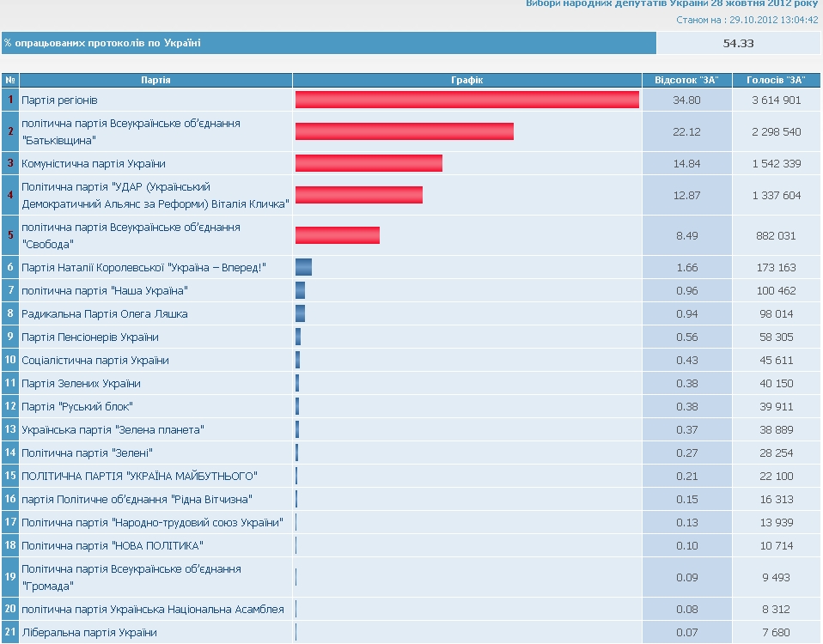Click "Партія Зелених України" party name
The height and width of the screenshot is (644, 823).
coord(81,384)
